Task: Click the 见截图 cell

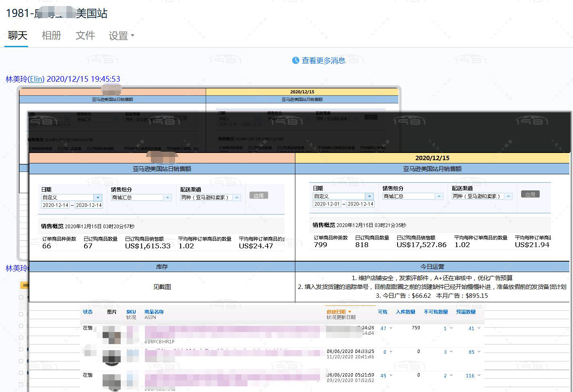Action: [162, 287]
